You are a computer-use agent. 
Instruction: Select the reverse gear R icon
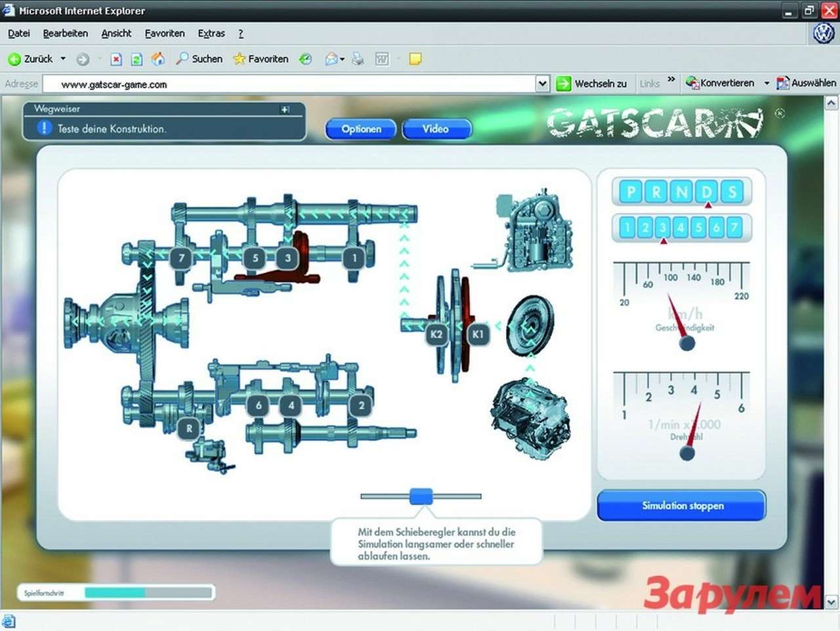pyautogui.click(x=189, y=428)
